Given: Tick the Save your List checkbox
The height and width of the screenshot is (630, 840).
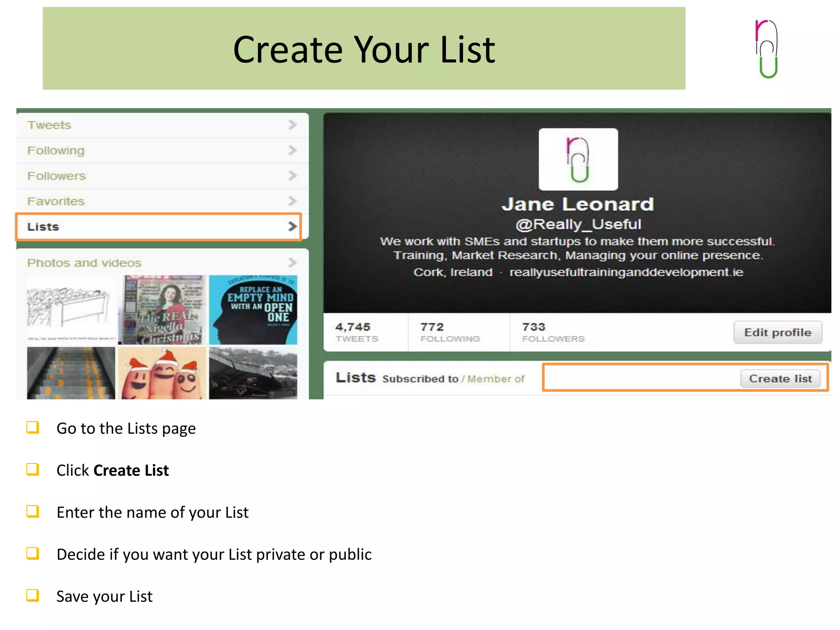Looking at the screenshot, I should (32, 595).
